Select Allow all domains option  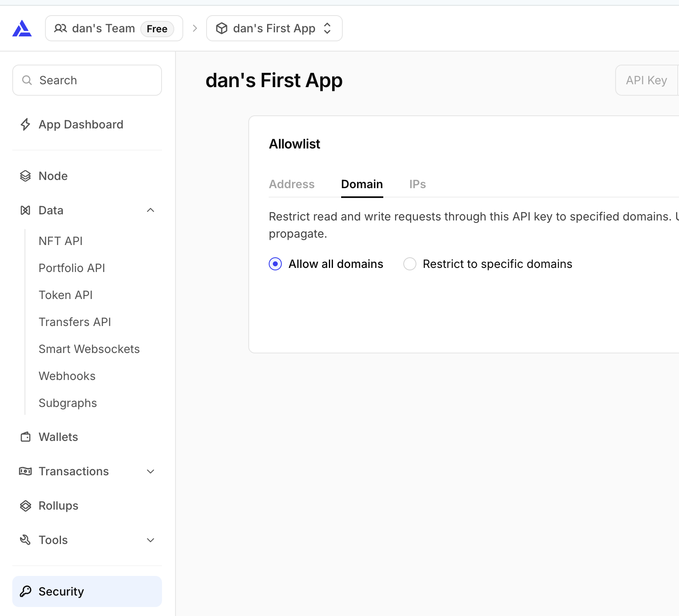[275, 264]
